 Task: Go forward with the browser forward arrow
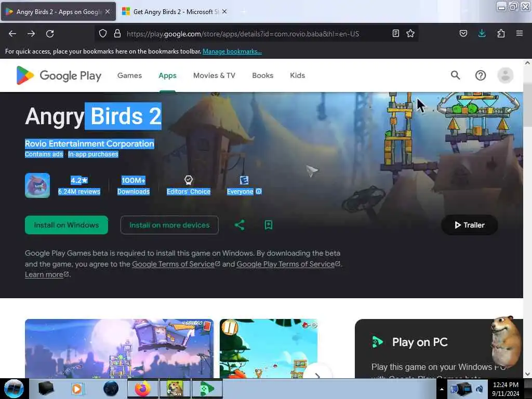click(31, 34)
